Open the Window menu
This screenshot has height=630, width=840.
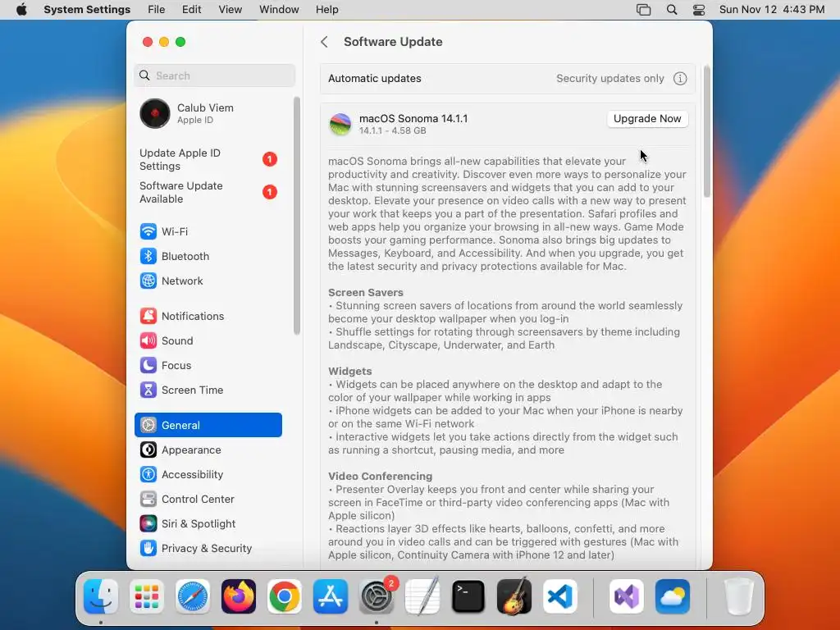pyautogui.click(x=279, y=10)
